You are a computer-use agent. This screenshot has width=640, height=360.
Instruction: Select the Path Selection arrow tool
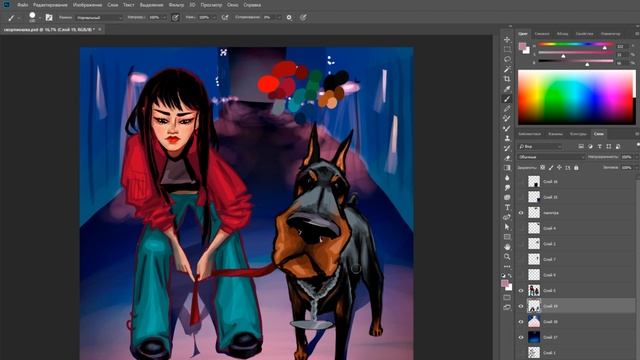coord(507,227)
